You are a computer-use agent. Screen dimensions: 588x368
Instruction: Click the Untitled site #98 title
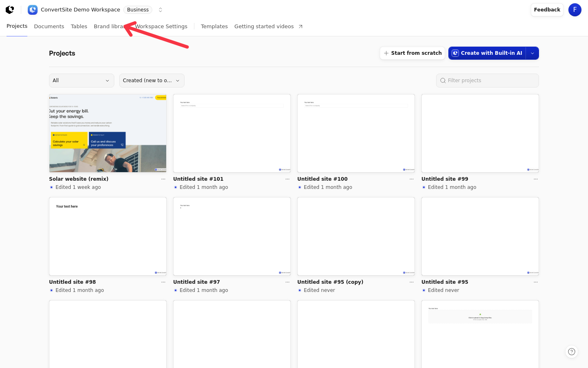click(73, 282)
